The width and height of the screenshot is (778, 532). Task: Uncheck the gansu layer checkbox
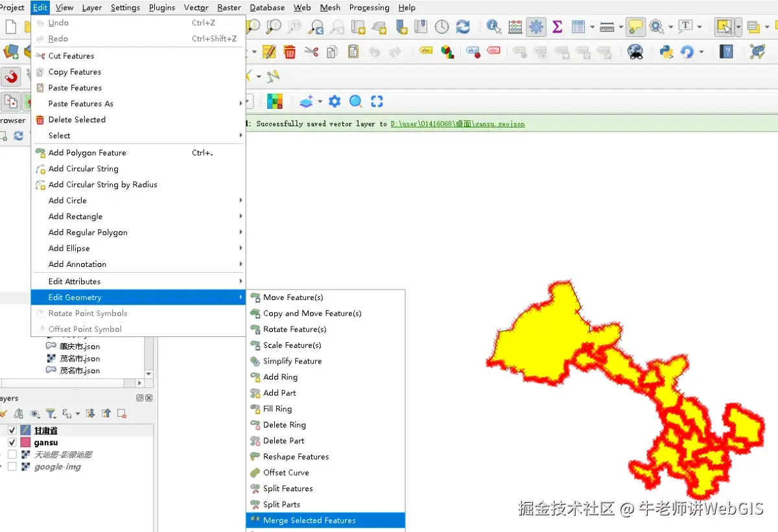tap(12, 443)
